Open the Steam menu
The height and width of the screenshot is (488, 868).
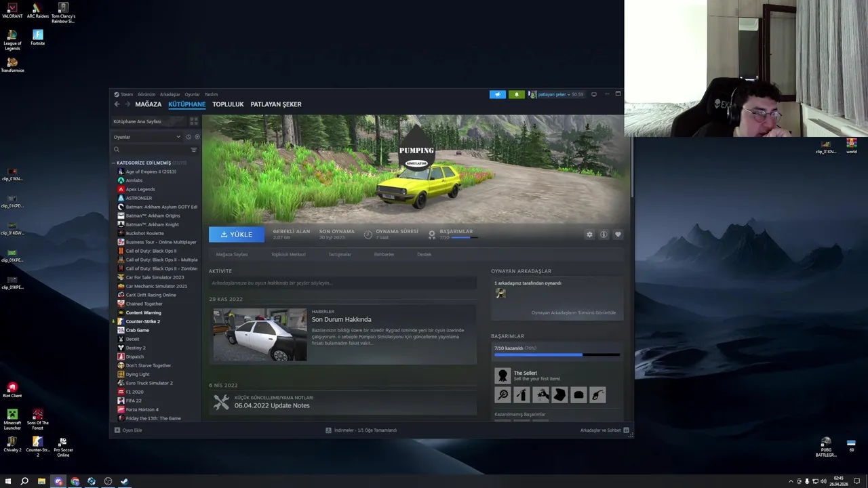click(124, 94)
